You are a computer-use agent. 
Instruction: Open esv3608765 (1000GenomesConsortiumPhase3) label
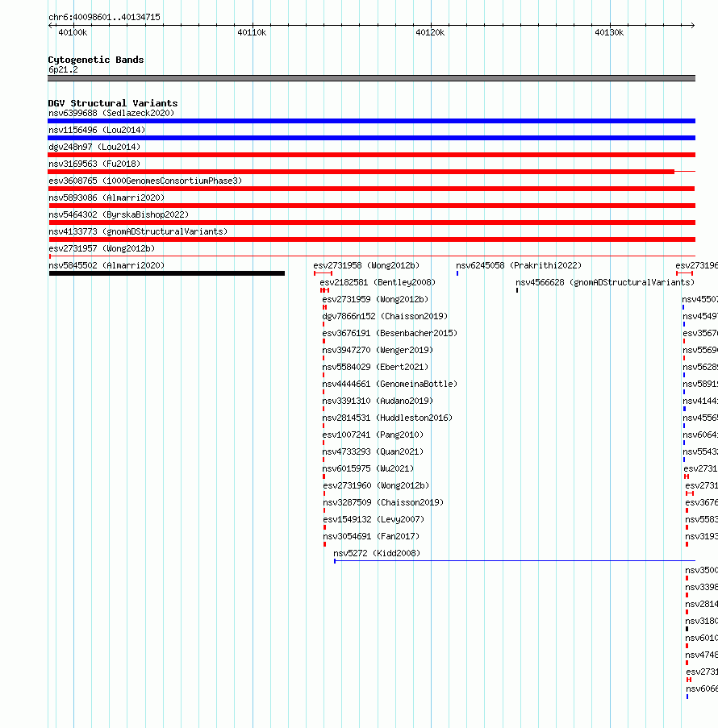click(145, 181)
